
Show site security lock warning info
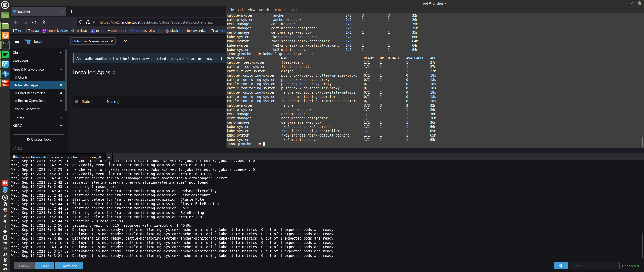tap(88, 22)
